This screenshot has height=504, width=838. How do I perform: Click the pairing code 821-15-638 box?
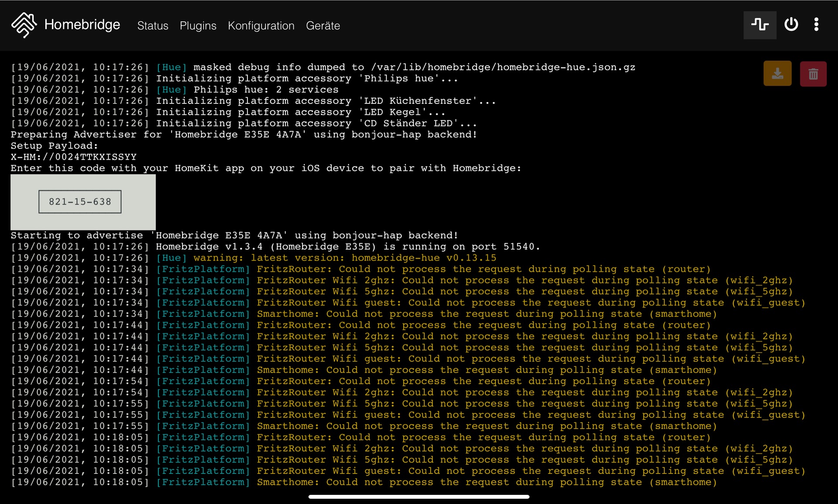pyautogui.click(x=80, y=202)
